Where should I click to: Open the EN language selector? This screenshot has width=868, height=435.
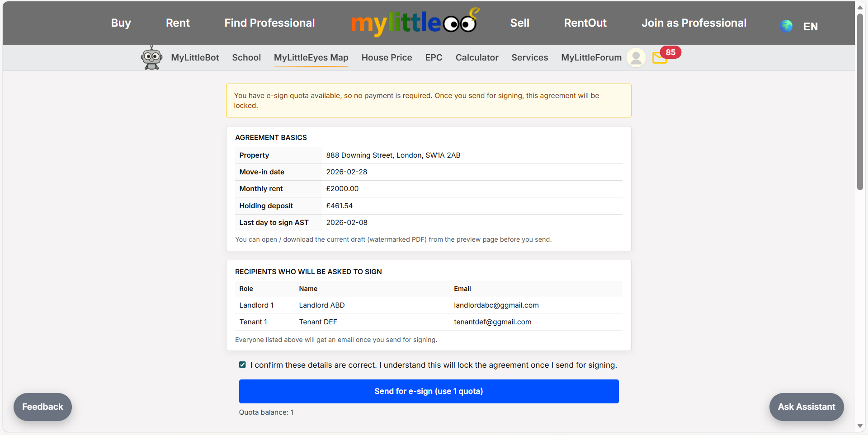(x=810, y=26)
